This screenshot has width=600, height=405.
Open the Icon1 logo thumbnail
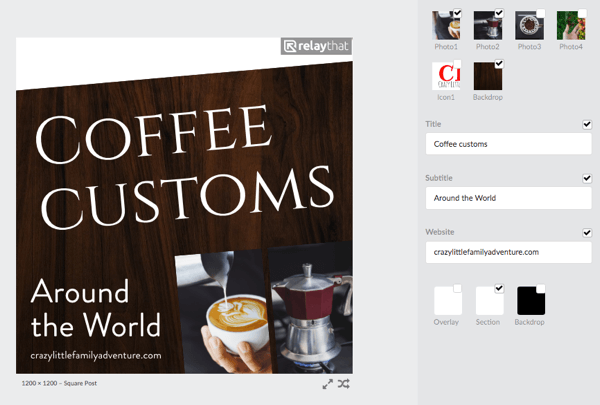coord(446,76)
